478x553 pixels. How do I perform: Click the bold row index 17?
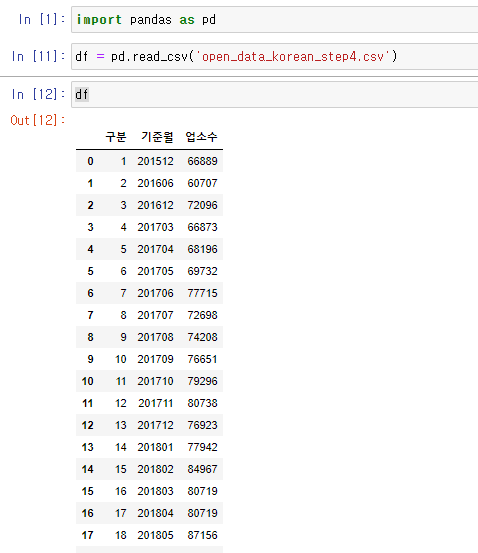click(87, 535)
